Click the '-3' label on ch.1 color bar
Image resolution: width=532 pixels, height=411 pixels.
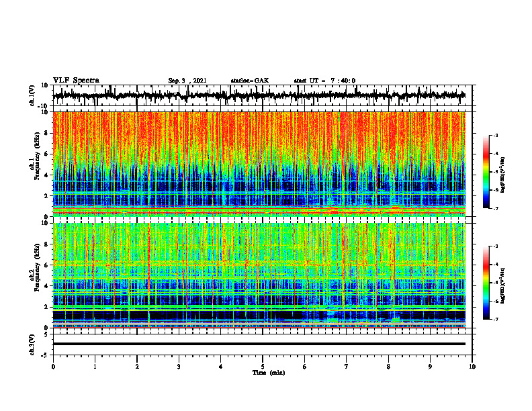coord(496,135)
